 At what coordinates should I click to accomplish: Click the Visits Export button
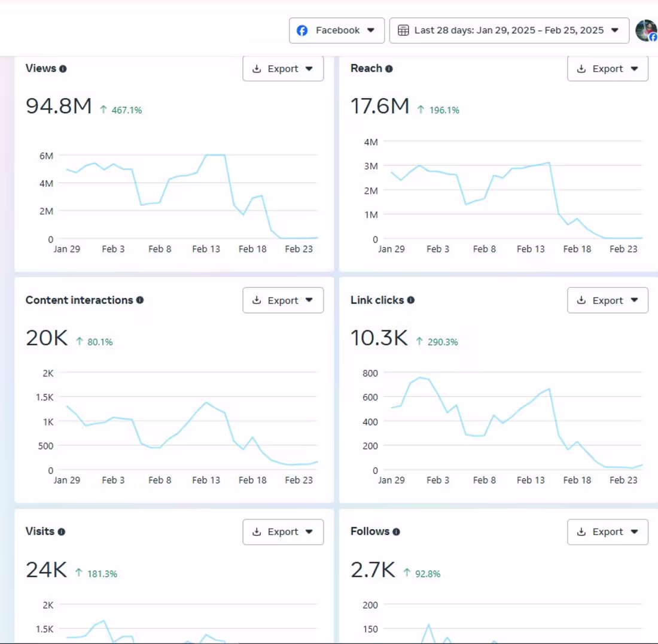[283, 532]
